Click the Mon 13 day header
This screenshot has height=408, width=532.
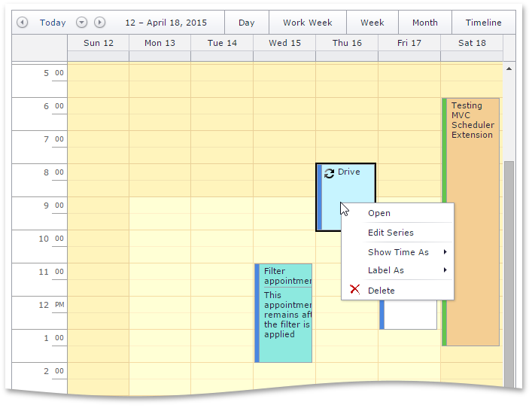click(160, 43)
